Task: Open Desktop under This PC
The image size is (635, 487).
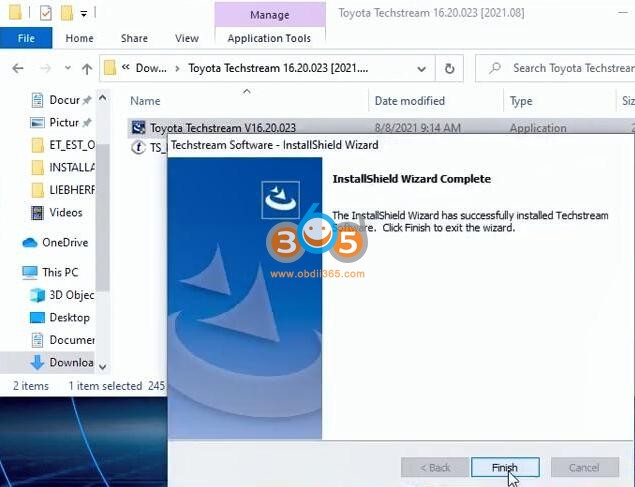Action: (69, 317)
